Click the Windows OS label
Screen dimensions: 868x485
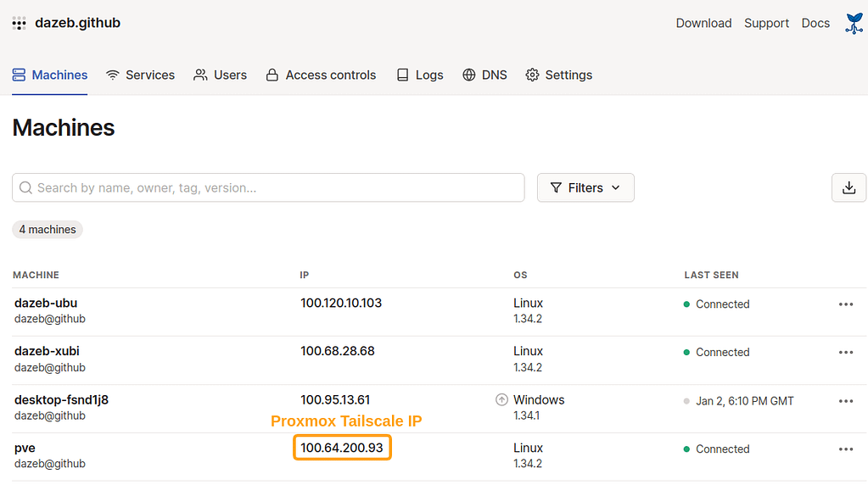pos(539,400)
